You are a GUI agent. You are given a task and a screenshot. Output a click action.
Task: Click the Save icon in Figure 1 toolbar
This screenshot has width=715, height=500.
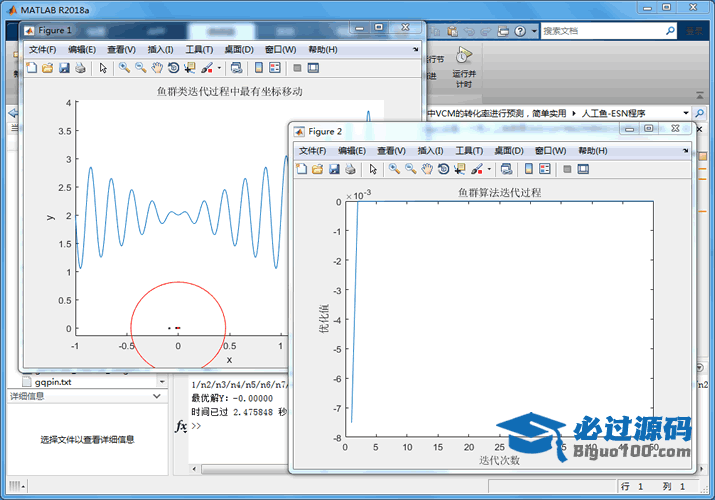point(64,68)
